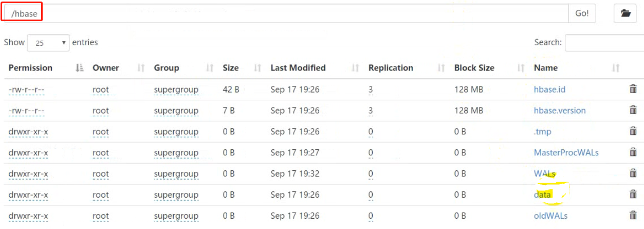Click the /hbase path input box

coord(285,13)
